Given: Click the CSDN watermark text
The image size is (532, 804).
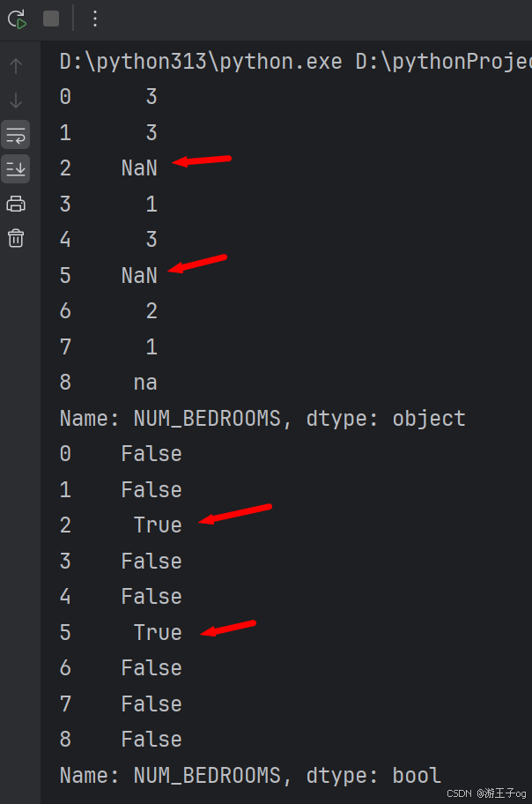Looking at the screenshot, I should [486, 793].
